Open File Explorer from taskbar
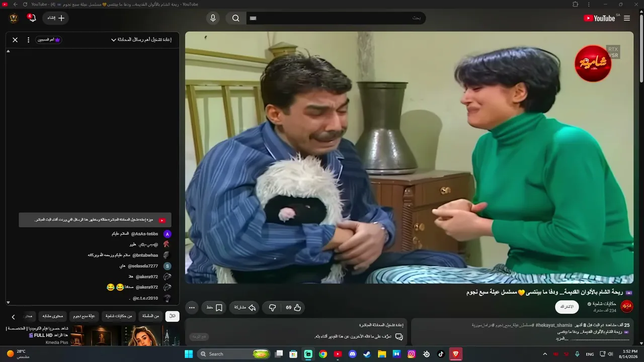Viewport: 644px width, 362px height. click(x=382, y=354)
